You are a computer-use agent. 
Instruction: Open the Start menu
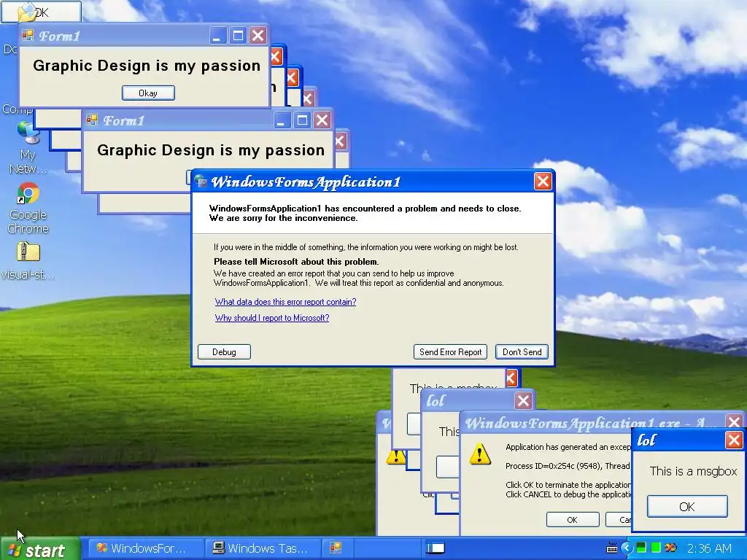click(40, 550)
